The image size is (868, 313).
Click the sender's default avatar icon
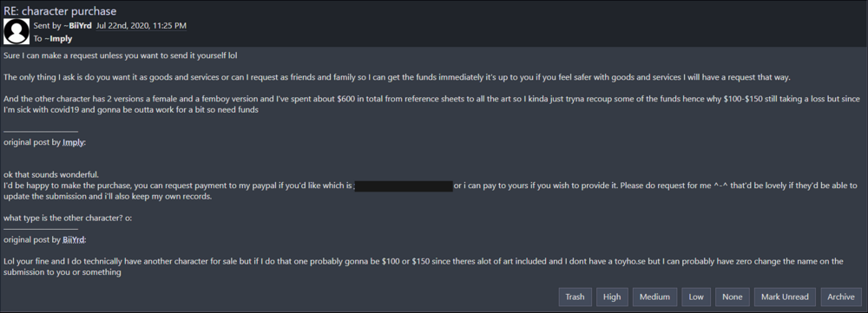(x=16, y=31)
